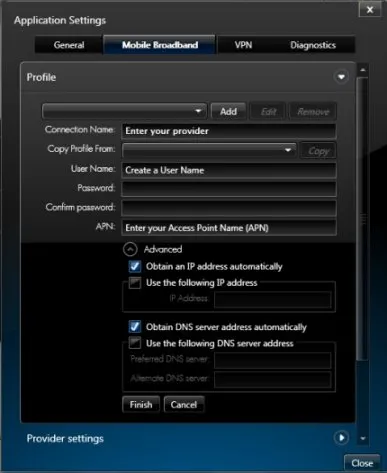
Task: Select the Mobile Broadband tab
Action: (x=160, y=45)
